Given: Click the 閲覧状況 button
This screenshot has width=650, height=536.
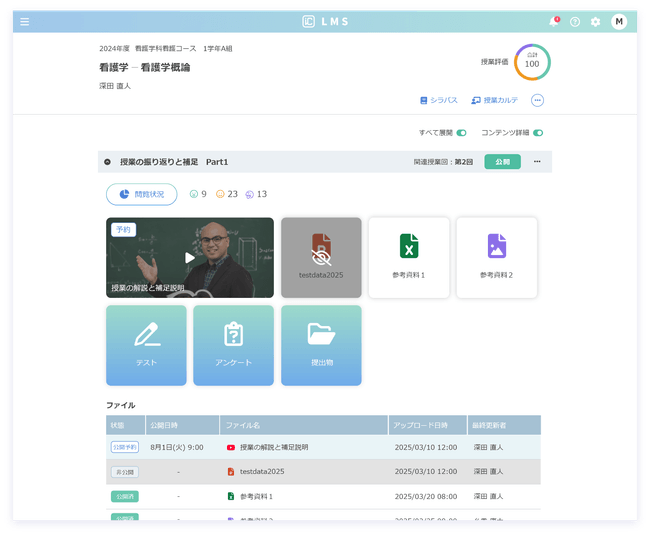Looking at the screenshot, I should click(142, 194).
